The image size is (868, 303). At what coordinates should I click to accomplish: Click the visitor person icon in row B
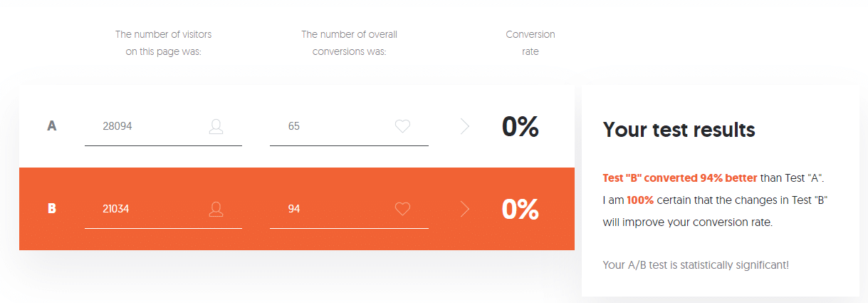coord(216,209)
